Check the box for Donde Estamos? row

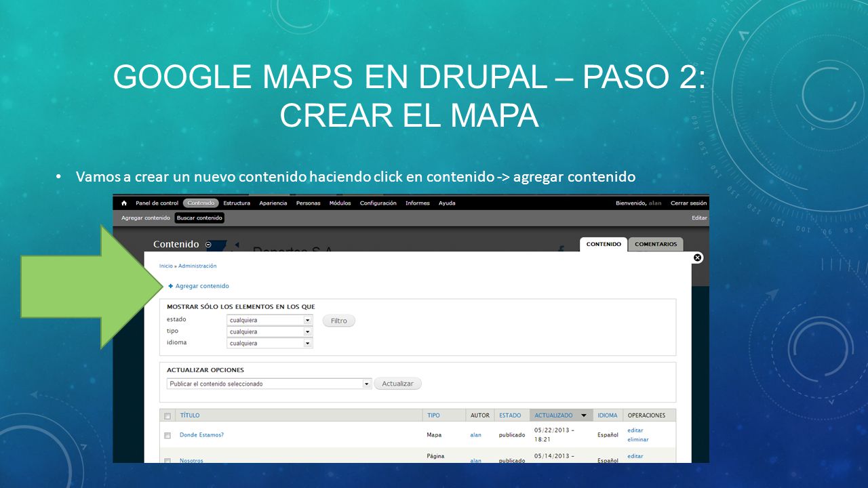point(167,435)
